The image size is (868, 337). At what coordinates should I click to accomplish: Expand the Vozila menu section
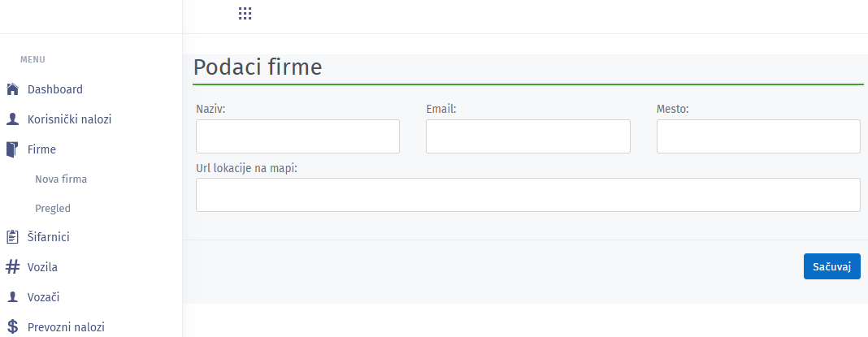[42, 266]
